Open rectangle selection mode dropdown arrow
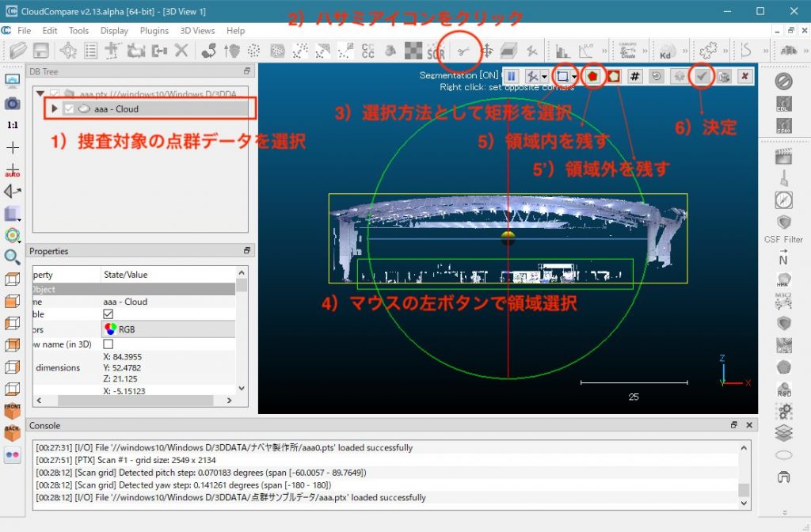This screenshot has height=532, width=811. 574,77
